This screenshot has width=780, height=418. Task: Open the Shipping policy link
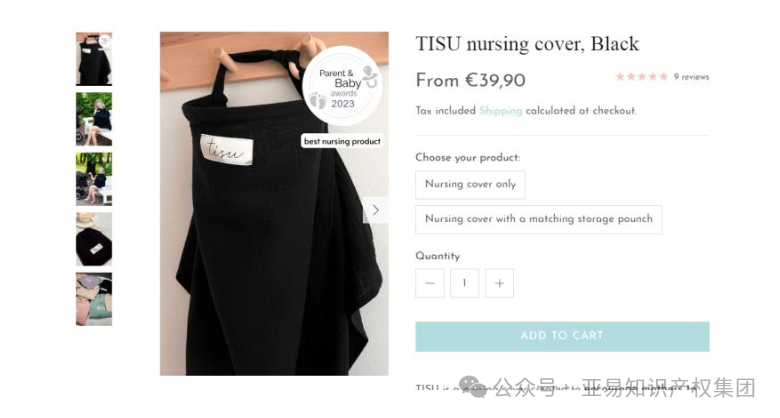point(500,110)
